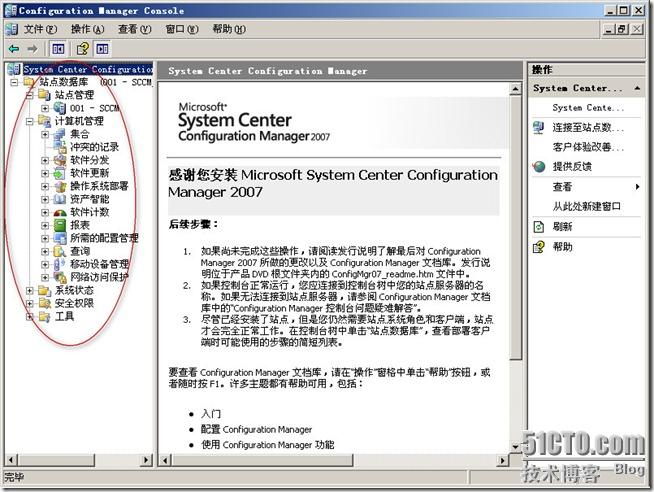Select the 站点管理 tree label
The width and height of the screenshot is (654, 492).
coord(74,95)
